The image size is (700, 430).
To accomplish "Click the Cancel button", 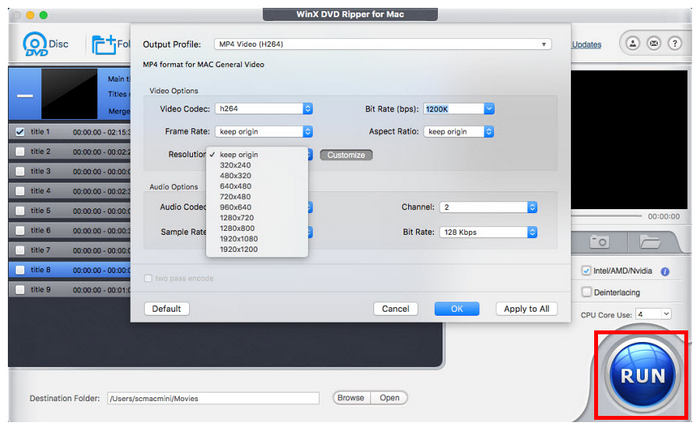I will [396, 309].
